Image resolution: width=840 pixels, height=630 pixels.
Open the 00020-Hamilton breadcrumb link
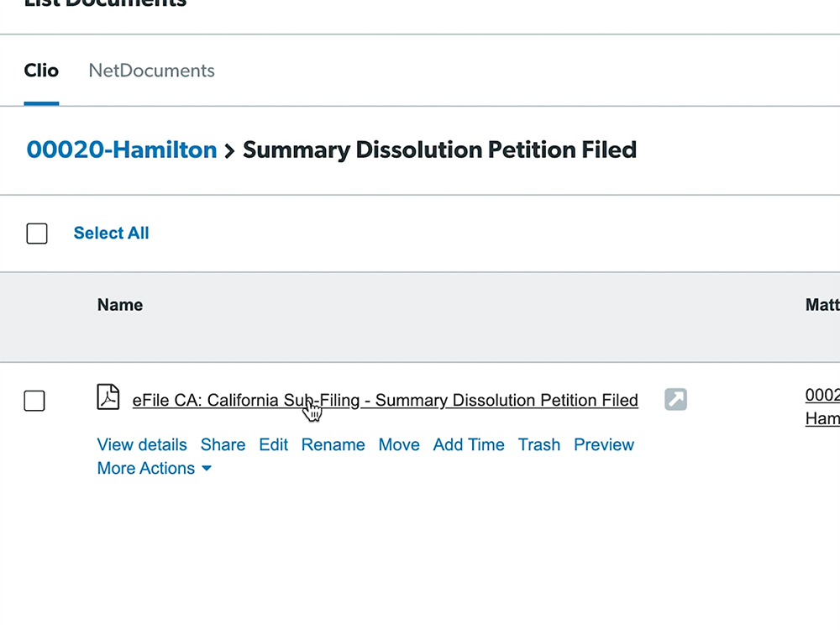pyautogui.click(x=122, y=150)
